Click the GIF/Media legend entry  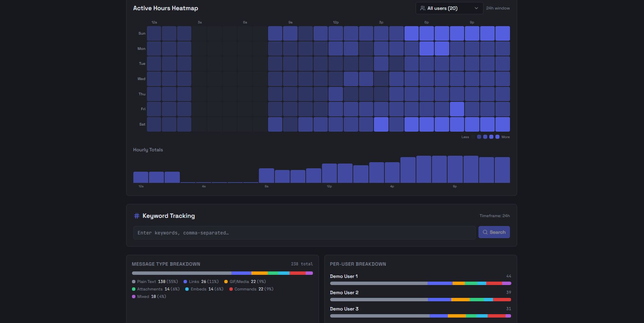[245, 282]
